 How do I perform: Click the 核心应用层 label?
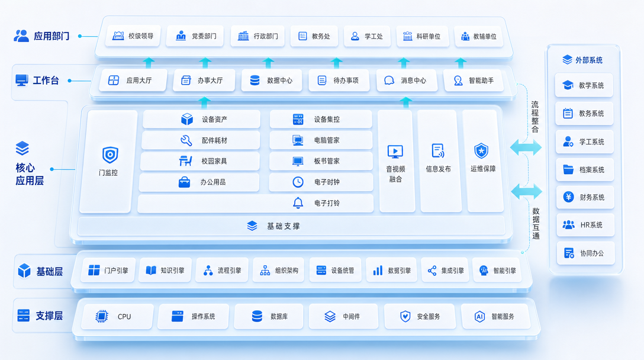point(30,174)
